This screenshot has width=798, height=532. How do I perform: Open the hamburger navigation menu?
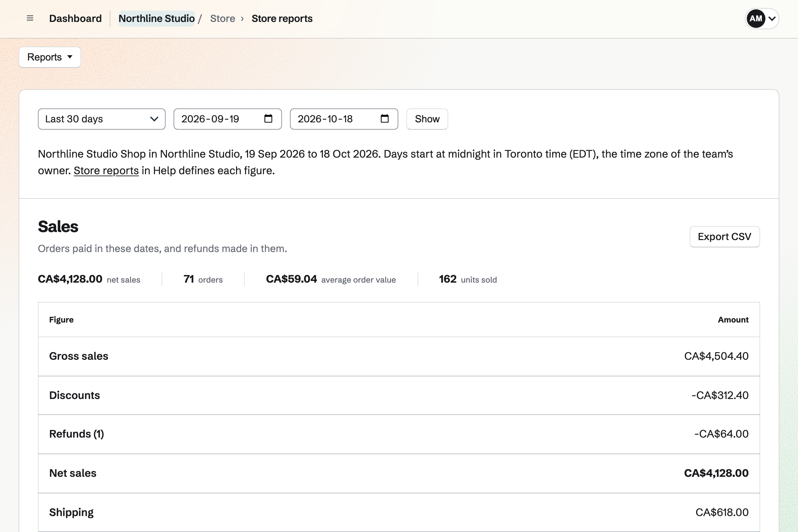tap(30, 18)
